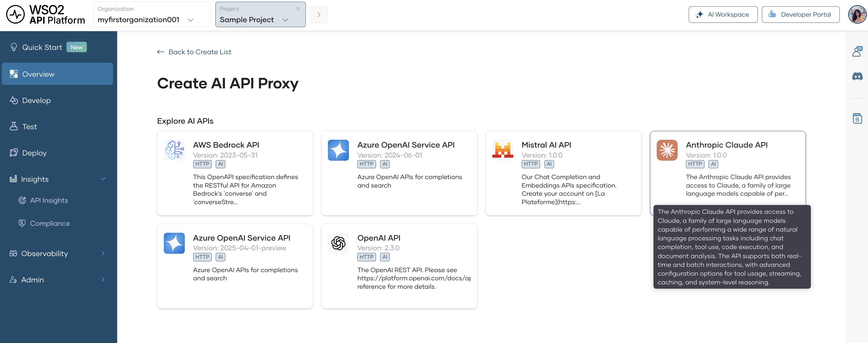This screenshot has width=868, height=343.
Task: Select the Mistral AI API card title
Action: 546,145
